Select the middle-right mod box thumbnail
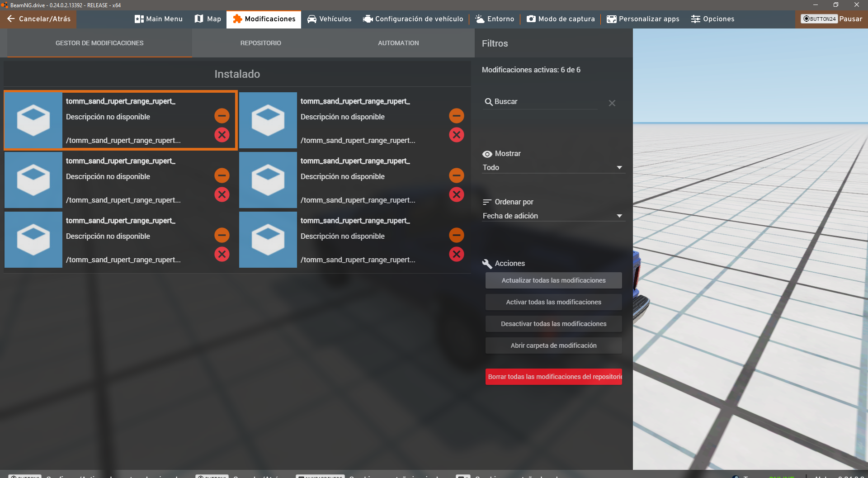 (x=268, y=180)
